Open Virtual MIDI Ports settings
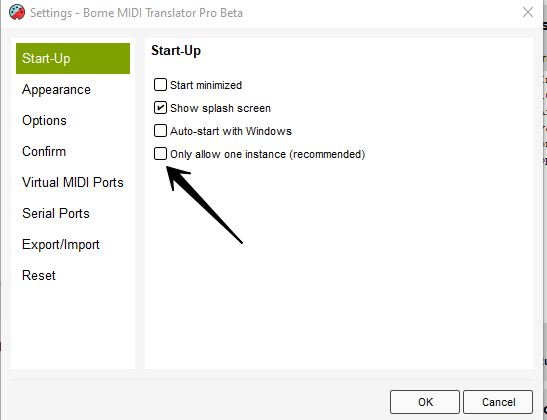This screenshot has width=547, height=420. pos(73,182)
